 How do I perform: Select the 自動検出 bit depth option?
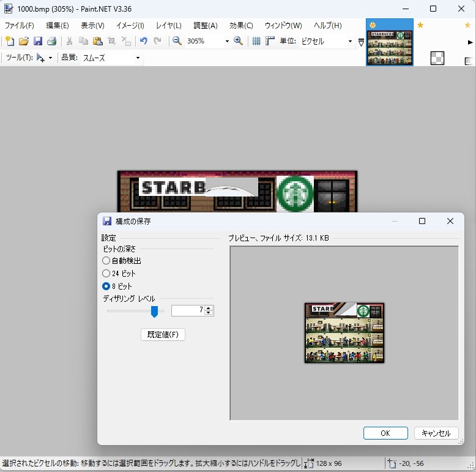tap(106, 261)
